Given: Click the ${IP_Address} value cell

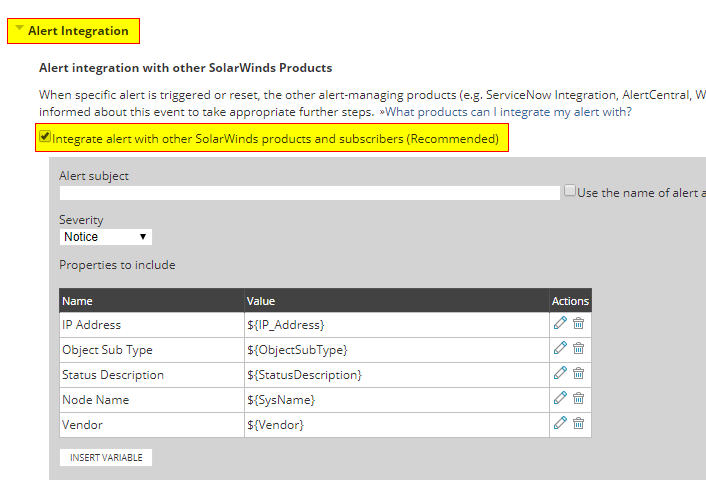Looking at the screenshot, I should click(396, 325).
